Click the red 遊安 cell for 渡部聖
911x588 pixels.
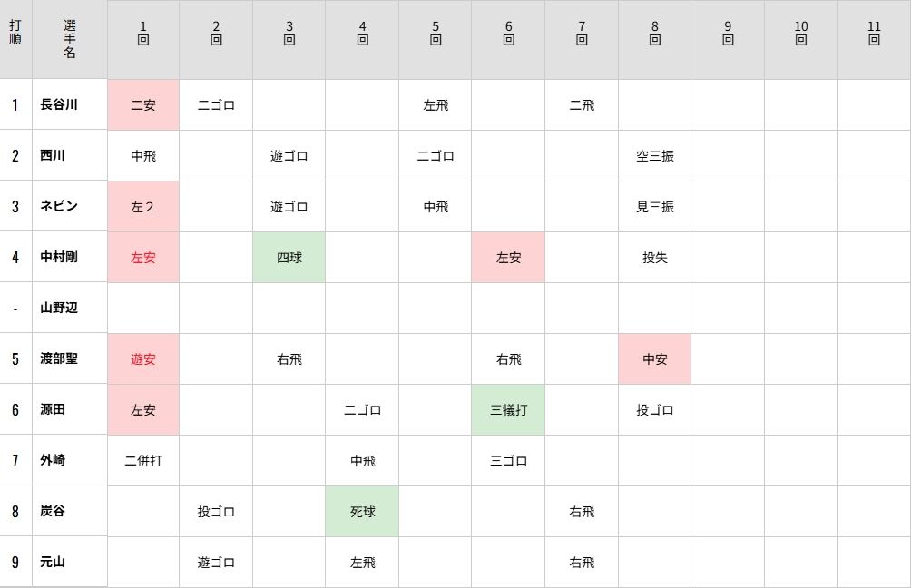click(143, 358)
